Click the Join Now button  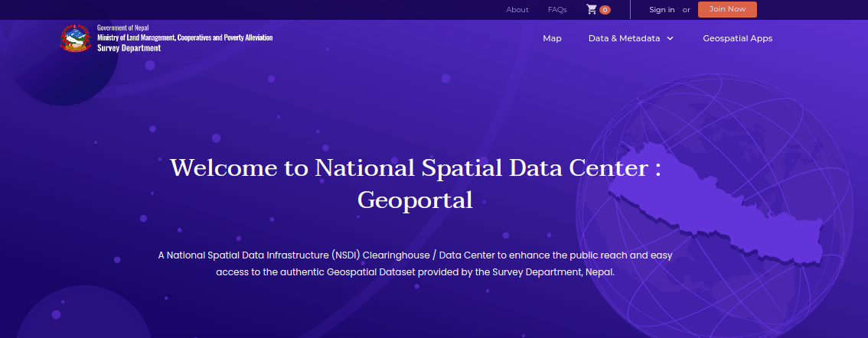click(x=727, y=9)
